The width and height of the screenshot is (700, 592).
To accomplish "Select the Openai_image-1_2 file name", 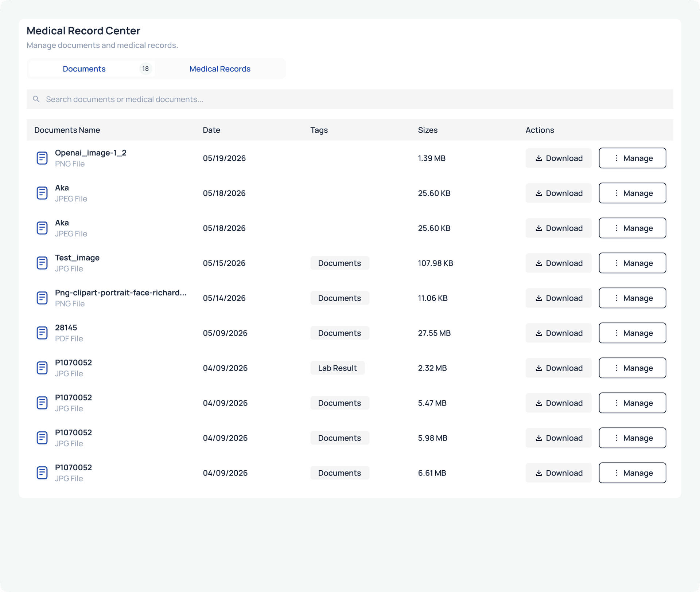I will pos(91,153).
